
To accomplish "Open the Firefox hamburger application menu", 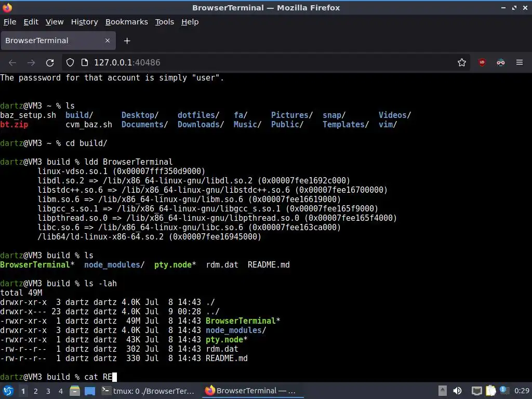I will (x=520, y=62).
